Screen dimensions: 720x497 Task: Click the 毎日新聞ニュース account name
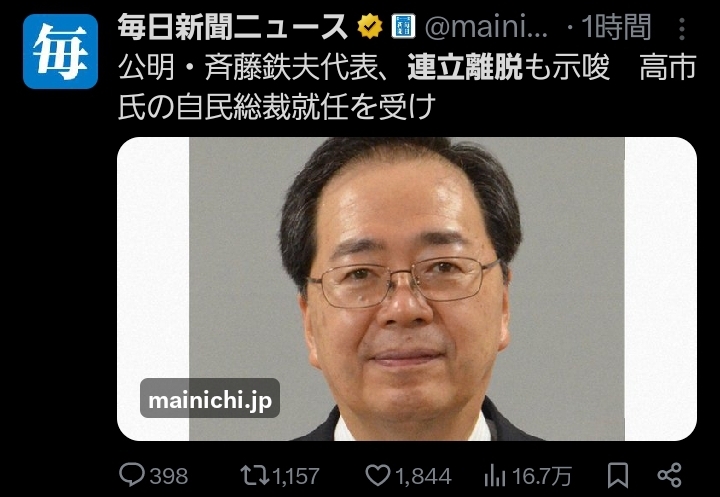tap(233, 28)
